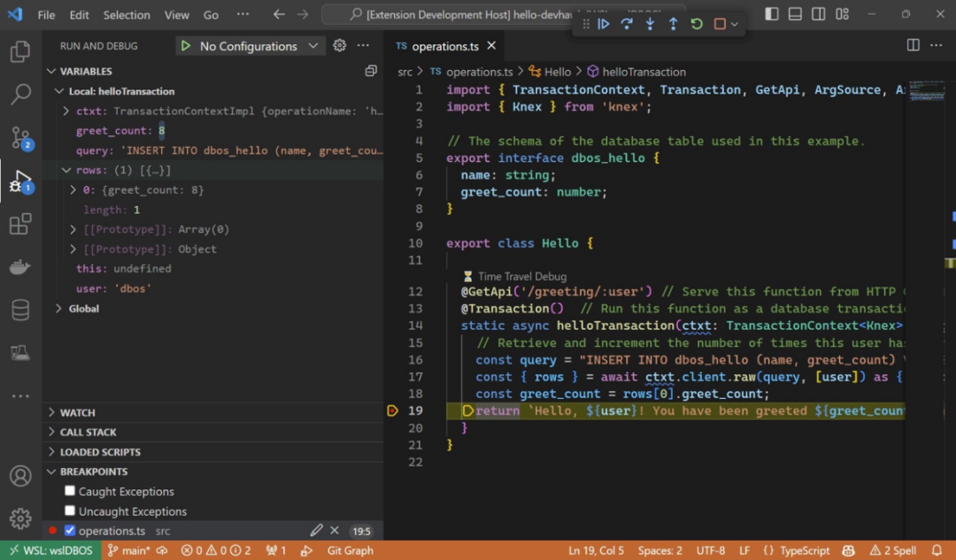Screen dimensions: 956x560
Task: Open the Docker view in activity bar
Action: pos(20,267)
